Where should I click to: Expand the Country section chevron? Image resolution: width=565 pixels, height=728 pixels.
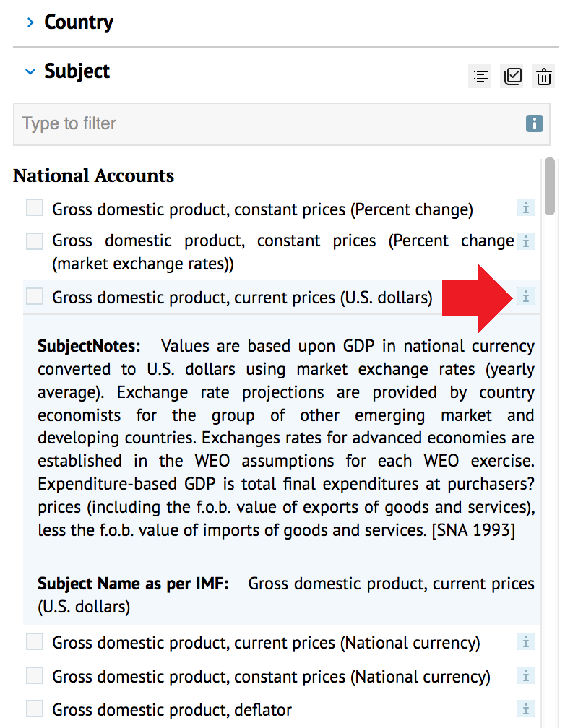tap(30, 22)
